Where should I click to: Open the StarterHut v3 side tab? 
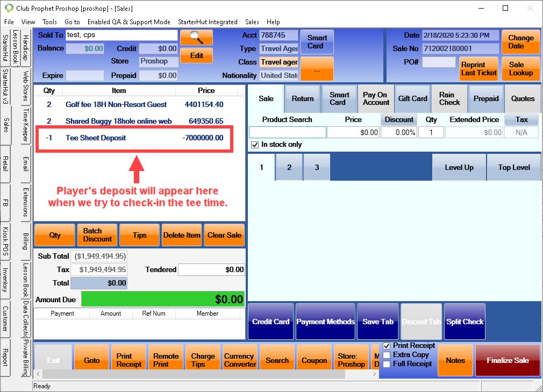(5, 87)
